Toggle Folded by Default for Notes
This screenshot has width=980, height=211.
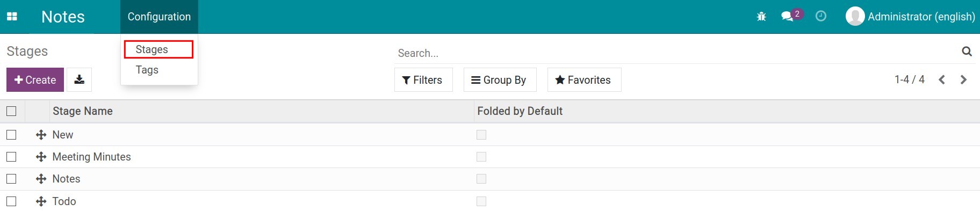coord(481,179)
